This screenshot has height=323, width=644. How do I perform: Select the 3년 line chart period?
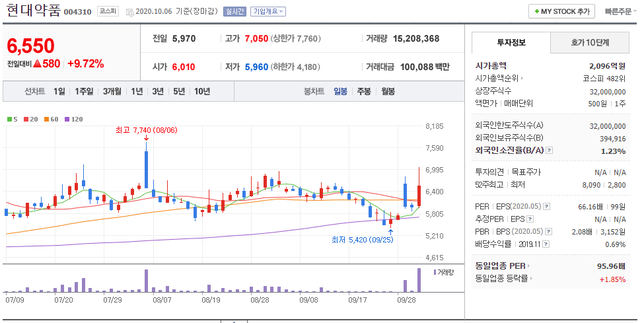pyautogui.click(x=158, y=91)
